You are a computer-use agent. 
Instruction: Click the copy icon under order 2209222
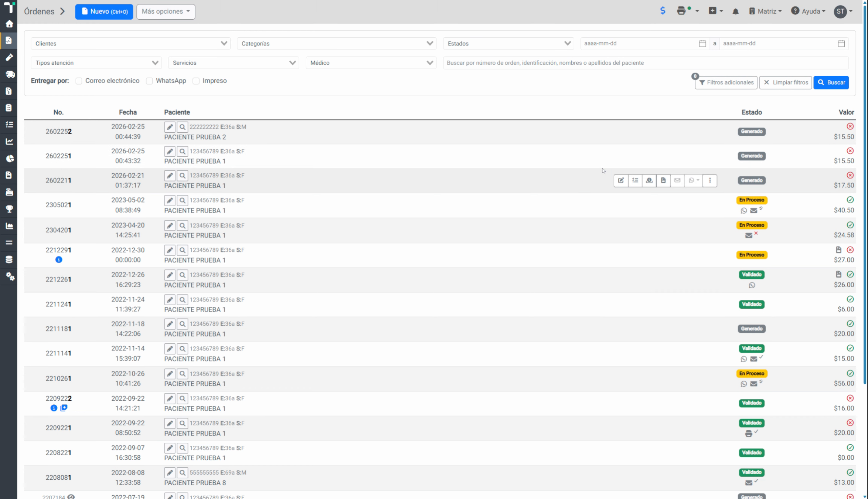click(64, 408)
